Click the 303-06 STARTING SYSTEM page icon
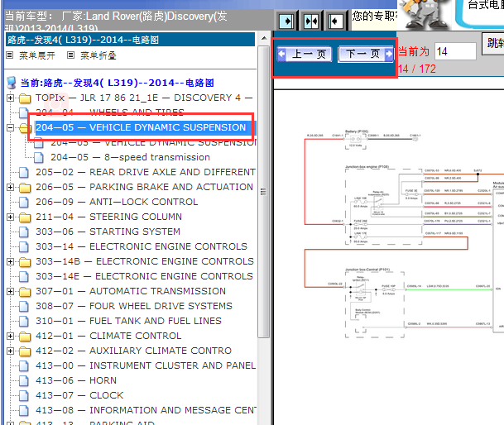 [23, 232]
